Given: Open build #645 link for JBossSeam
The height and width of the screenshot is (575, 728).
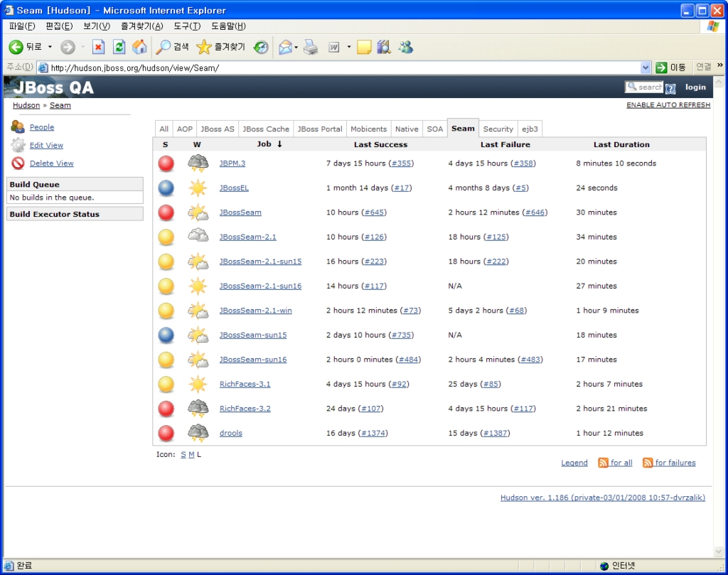Looking at the screenshot, I should click(x=374, y=213).
